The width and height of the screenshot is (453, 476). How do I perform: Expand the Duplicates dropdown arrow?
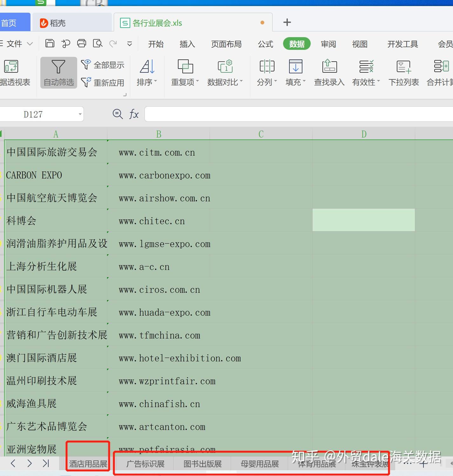coord(197,82)
